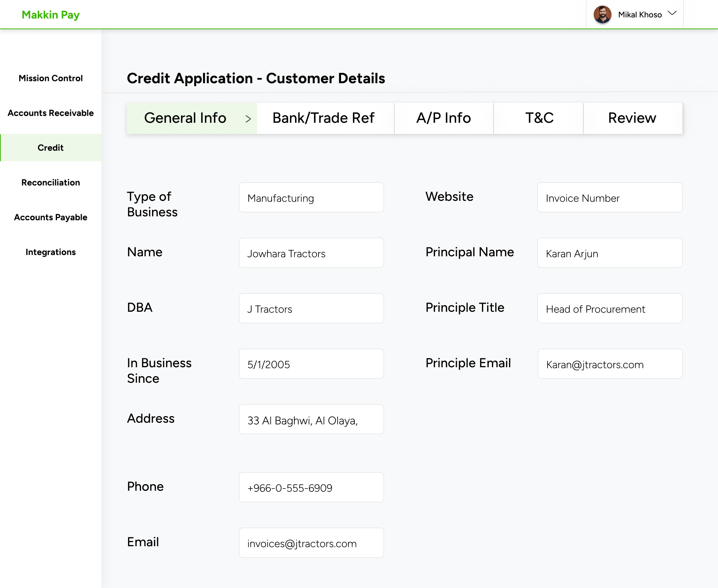This screenshot has width=718, height=588.
Task: Open the Type of Business field
Action: coord(311,197)
